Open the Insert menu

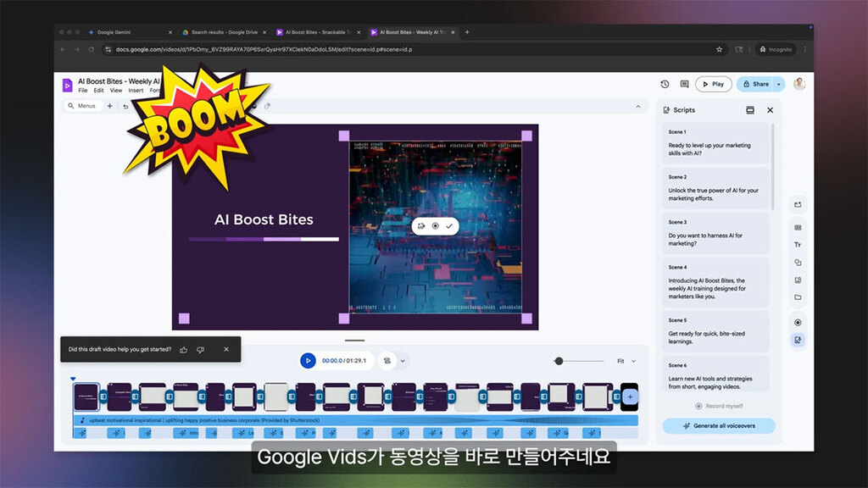[136, 90]
